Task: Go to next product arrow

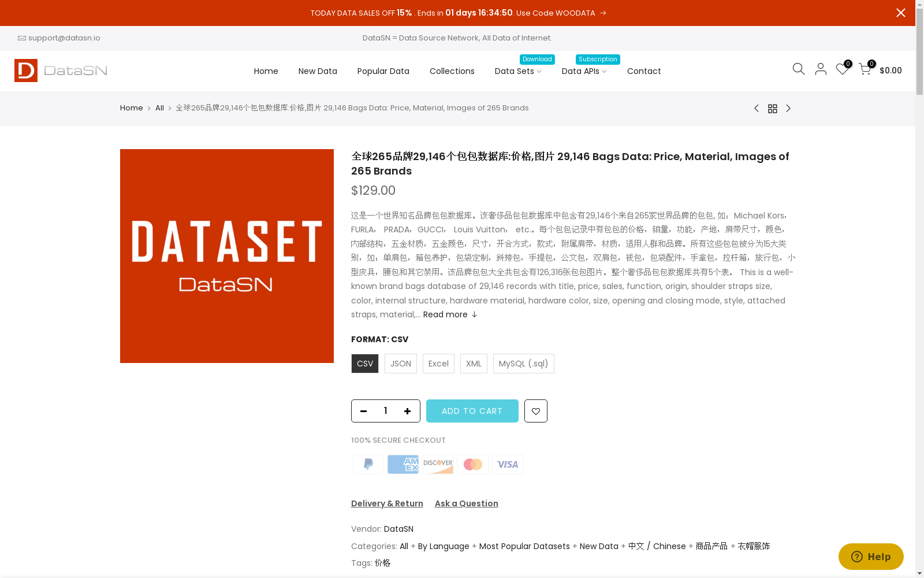Action: tap(788, 108)
